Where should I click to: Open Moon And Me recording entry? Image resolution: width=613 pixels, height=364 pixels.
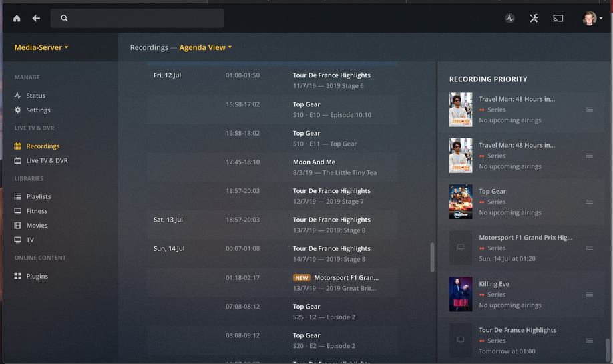(272, 168)
